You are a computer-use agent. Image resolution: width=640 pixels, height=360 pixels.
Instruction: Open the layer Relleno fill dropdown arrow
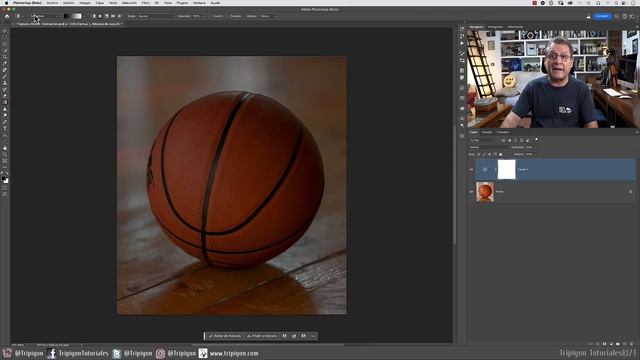535,154
